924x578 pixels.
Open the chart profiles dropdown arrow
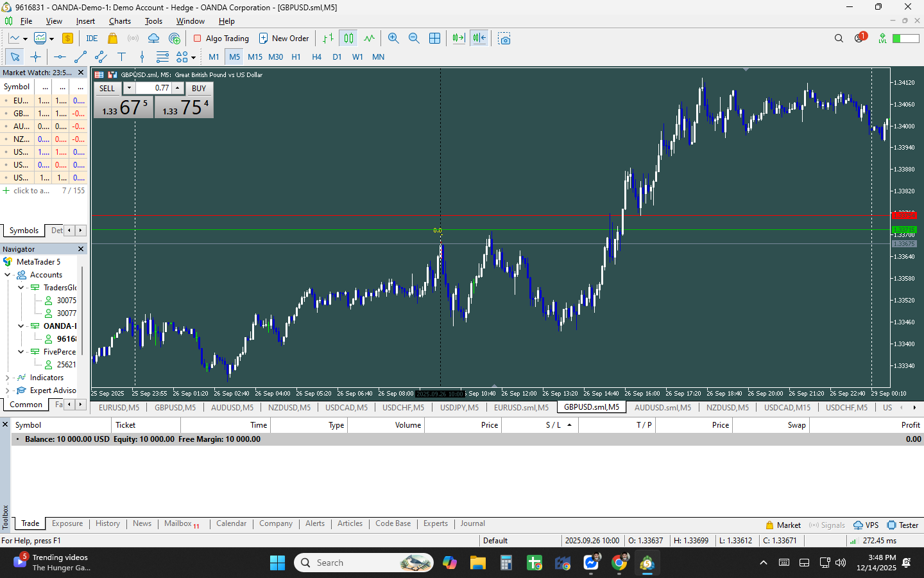click(x=51, y=39)
